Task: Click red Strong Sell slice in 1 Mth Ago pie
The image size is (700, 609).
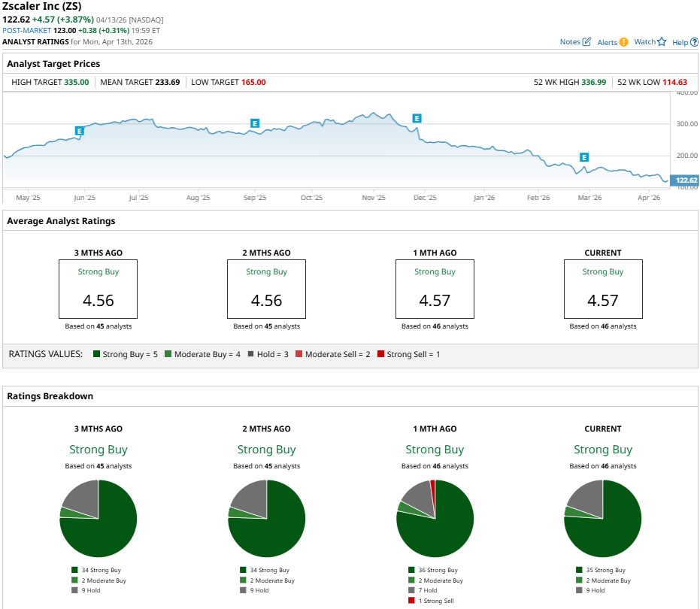Action: tap(432, 492)
